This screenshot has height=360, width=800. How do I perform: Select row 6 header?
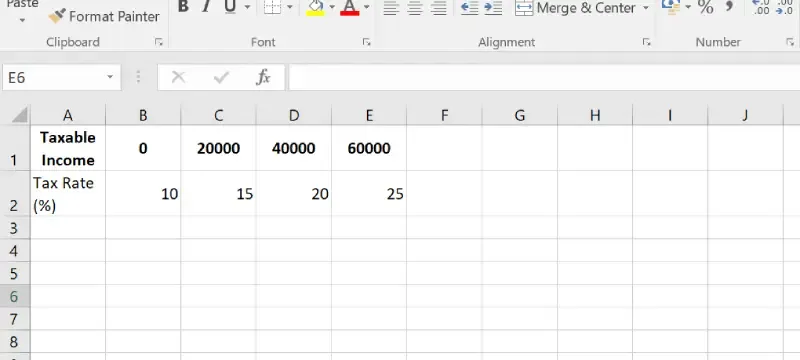pos(15,296)
